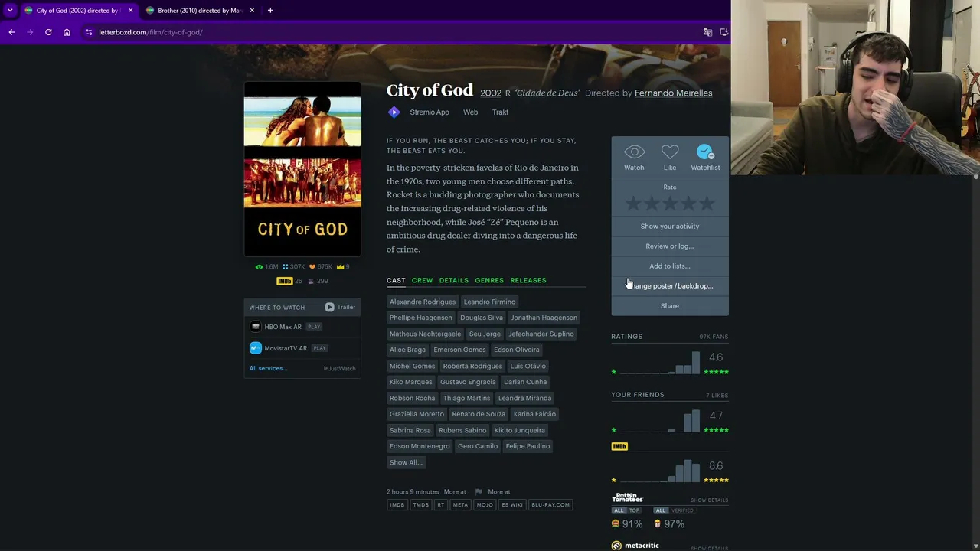The height and width of the screenshot is (551, 980).
Task: Open the DETAILS tab
Action: (x=453, y=280)
